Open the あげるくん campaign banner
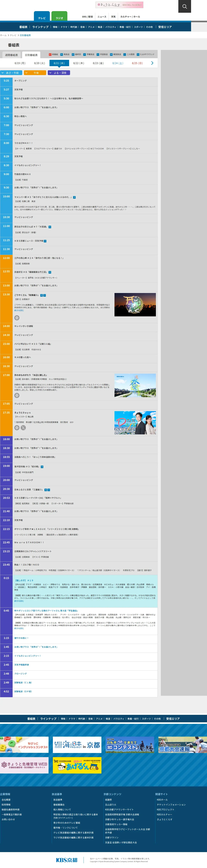This screenshot has width=207, height=868. point(77,765)
